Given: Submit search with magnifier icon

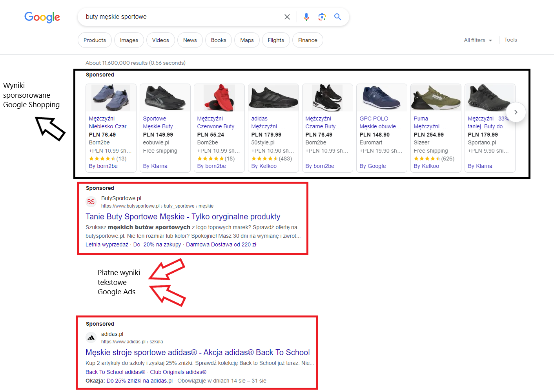Looking at the screenshot, I should pos(338,17).
